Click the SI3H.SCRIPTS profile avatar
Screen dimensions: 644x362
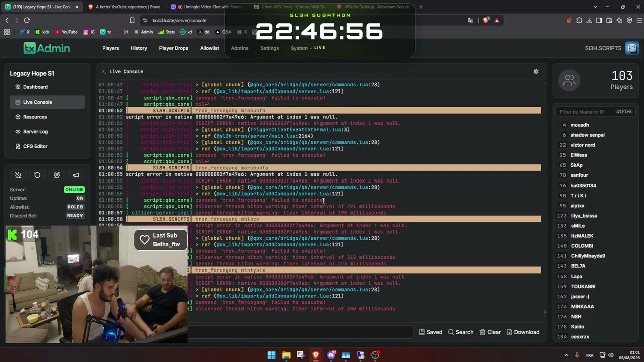[x=632, y=48]
